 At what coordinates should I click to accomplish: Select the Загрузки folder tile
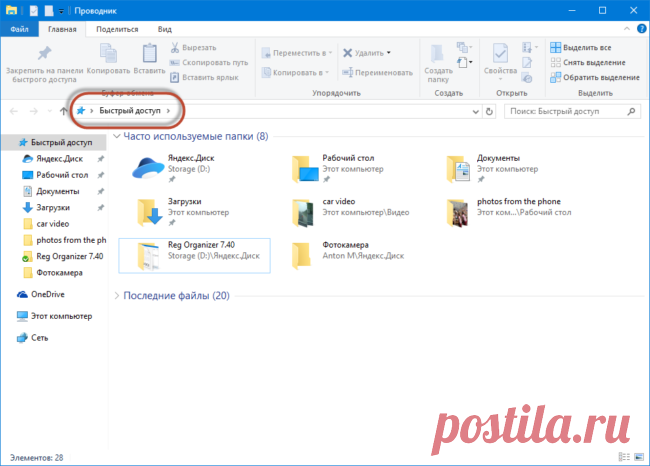[x=194, y=212]
